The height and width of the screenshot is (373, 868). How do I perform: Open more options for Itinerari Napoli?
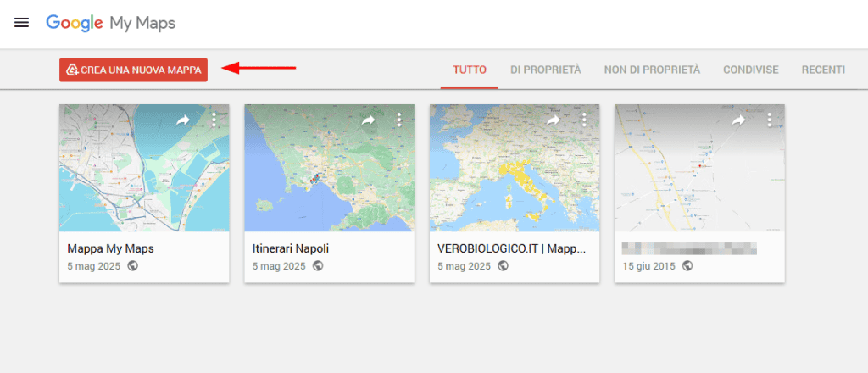[x=398, y=120]
